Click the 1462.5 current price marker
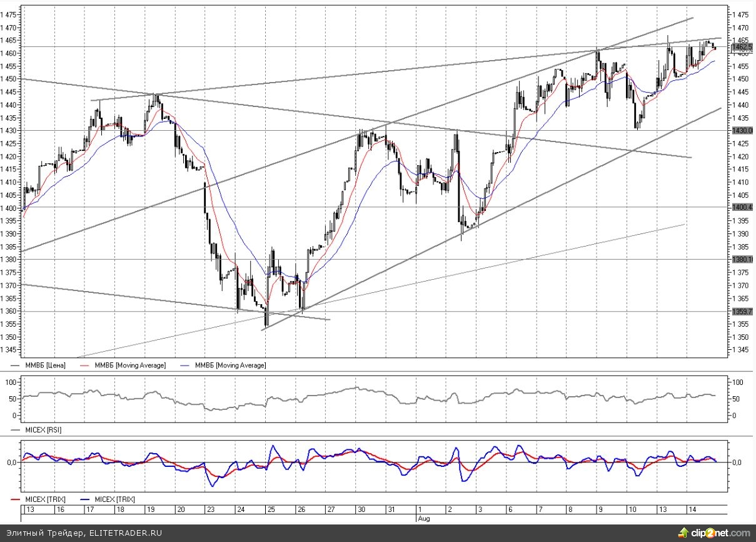 tap(742, 47)
